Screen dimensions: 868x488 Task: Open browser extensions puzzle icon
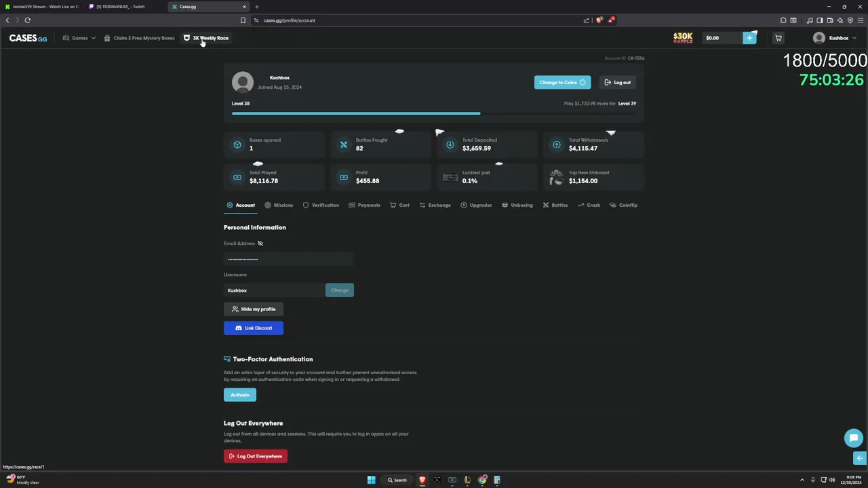[x=783, y=20]
